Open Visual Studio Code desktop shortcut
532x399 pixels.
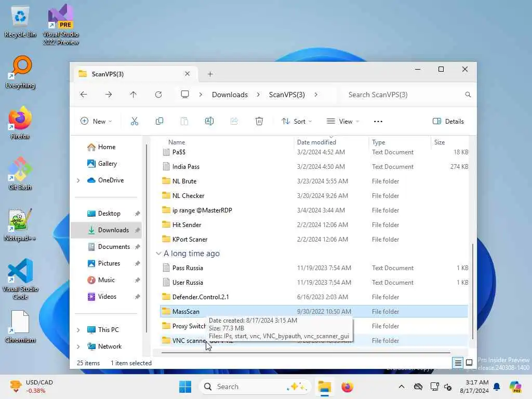[20, 279]
